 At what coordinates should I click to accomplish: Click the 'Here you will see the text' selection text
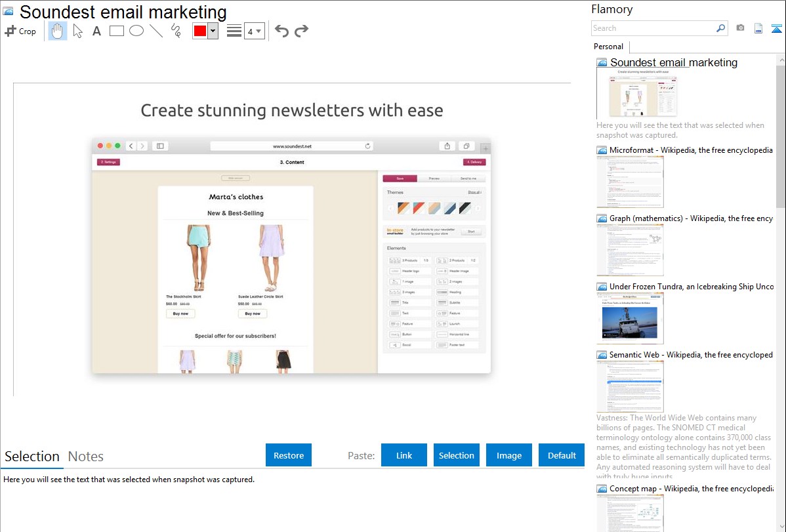point(129,480)
